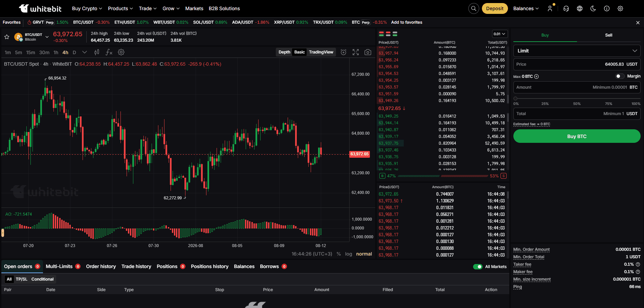Click the WhiteBIT logo

tap(40, 8)
